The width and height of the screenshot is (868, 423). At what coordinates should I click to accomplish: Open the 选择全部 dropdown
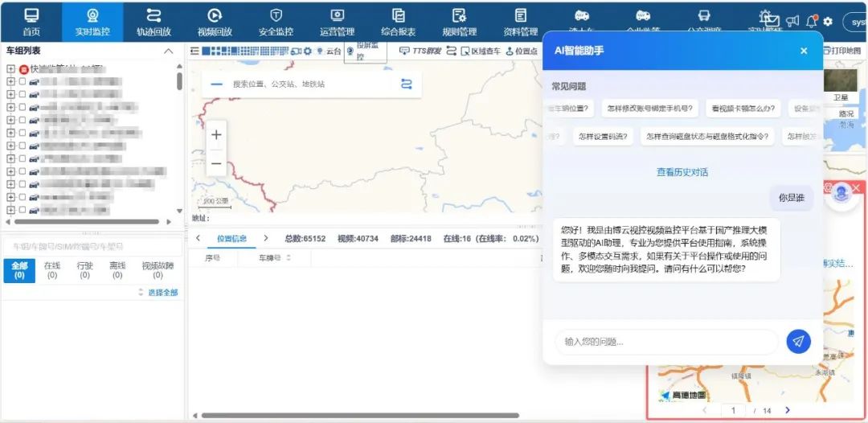[x=158, y=293]
